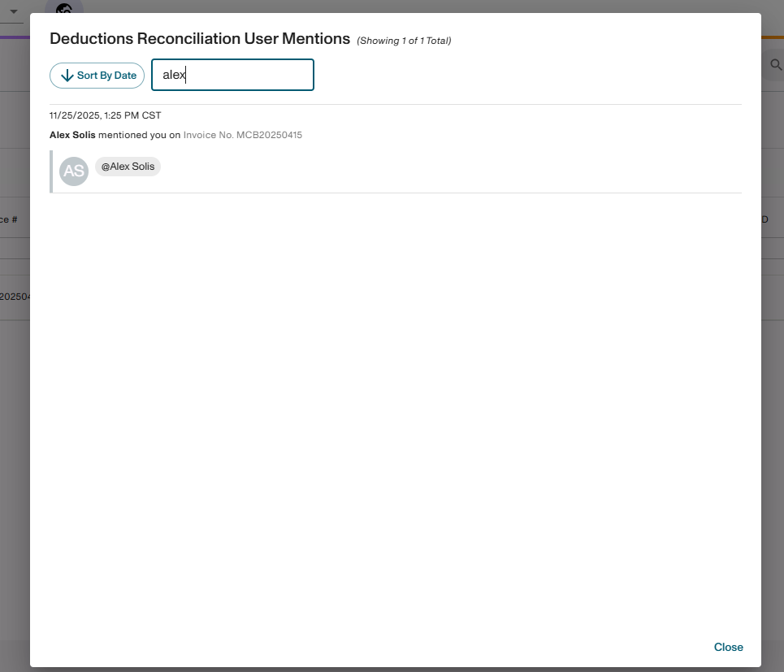Open the dropdown caret at the top-left corner
The height and width of the screenshot is (672, 784).
14,11
